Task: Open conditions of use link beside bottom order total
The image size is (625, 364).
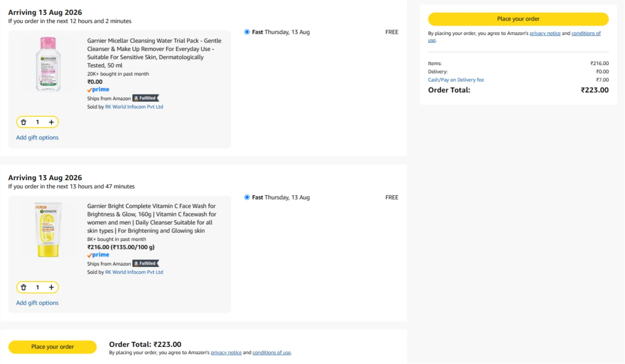Action: point(272,353)
